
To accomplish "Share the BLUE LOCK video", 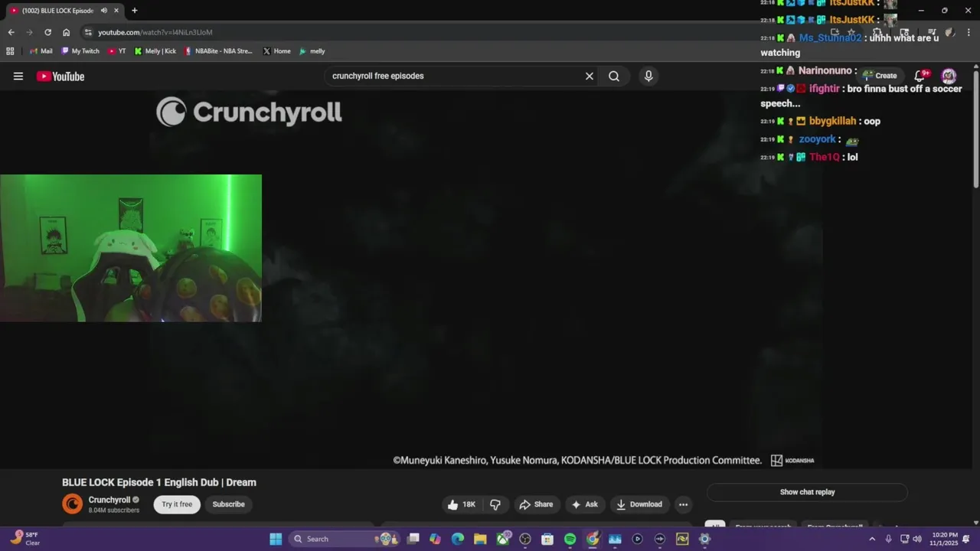I will point(536,504).
